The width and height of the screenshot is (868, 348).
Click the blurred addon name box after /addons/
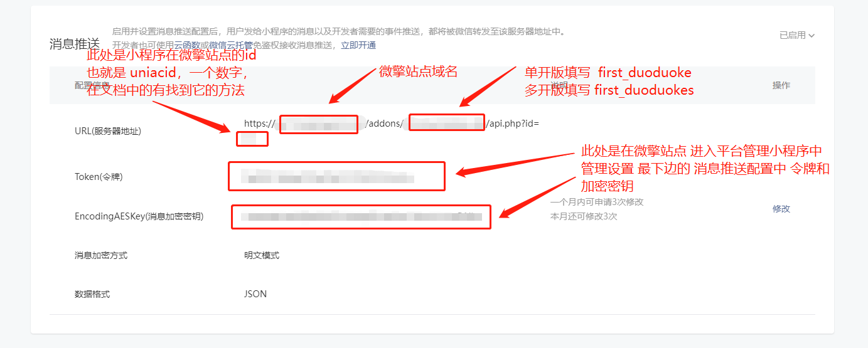coord(447,122)
